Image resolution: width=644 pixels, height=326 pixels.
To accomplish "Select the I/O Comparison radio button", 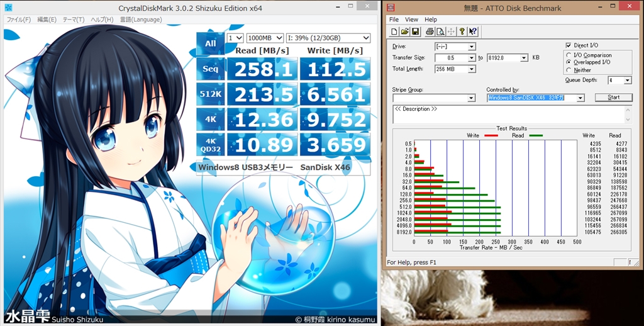I will click(569, 55).
